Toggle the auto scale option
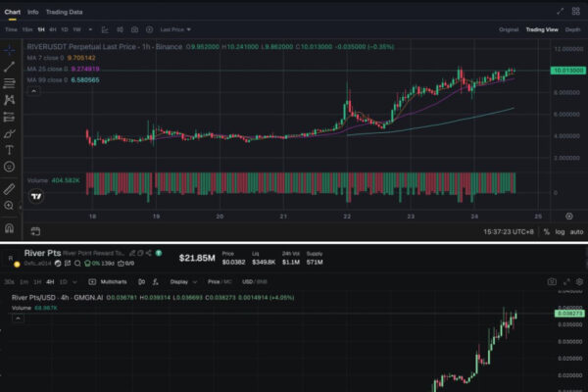 pyautogui.click(x=576, y=231)
